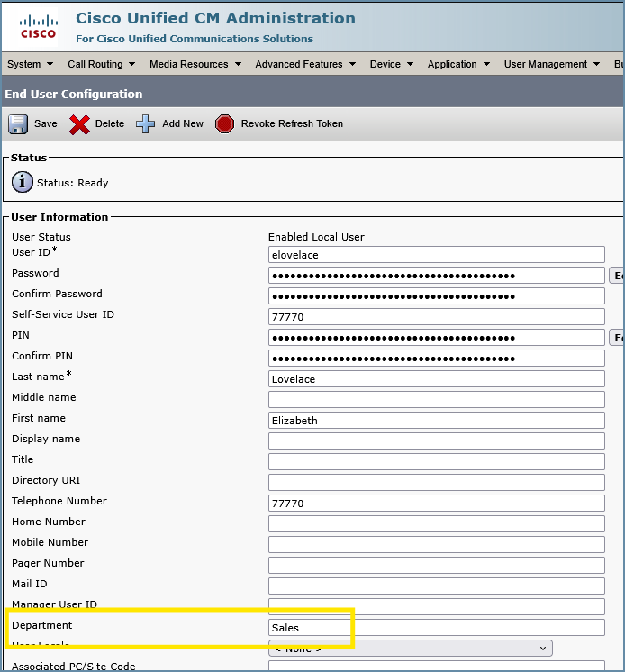
Task: Click the red stop-sign Revoke icon
Action: coord(224,123)
